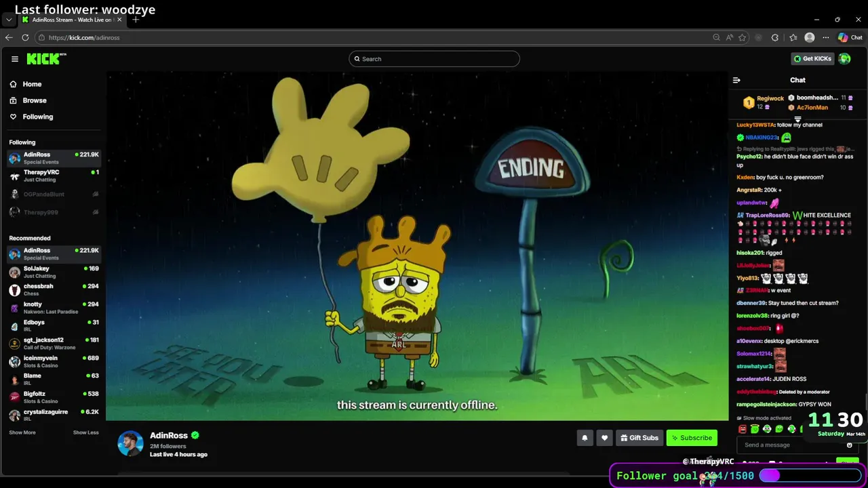
Task: Click the Gift Subs button
Action: (x=639, y=438)
